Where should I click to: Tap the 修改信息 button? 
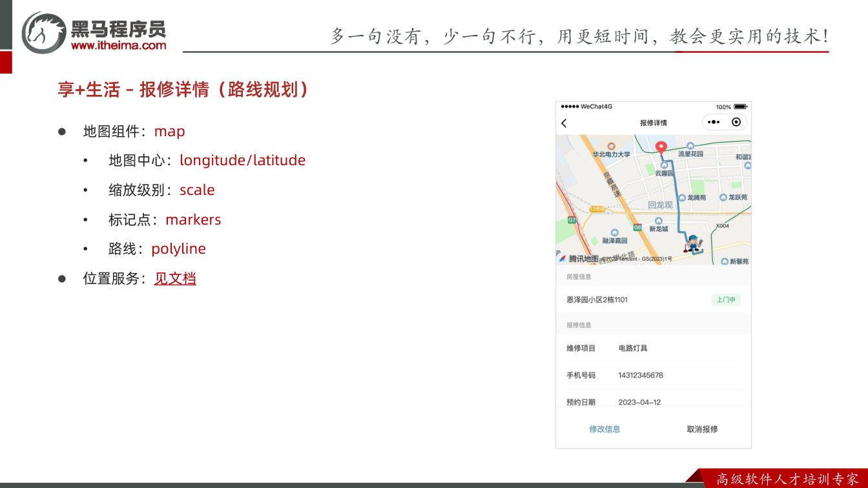[x=604, y=429]
